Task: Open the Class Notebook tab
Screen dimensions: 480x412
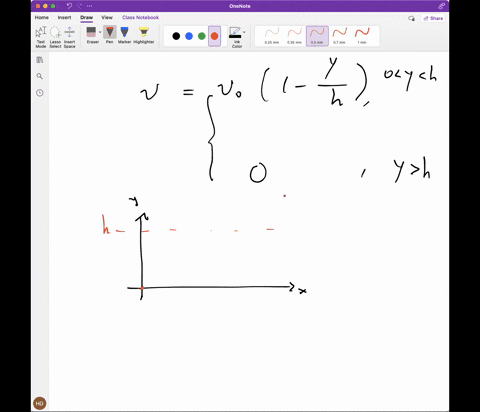Action: (140, 17)
